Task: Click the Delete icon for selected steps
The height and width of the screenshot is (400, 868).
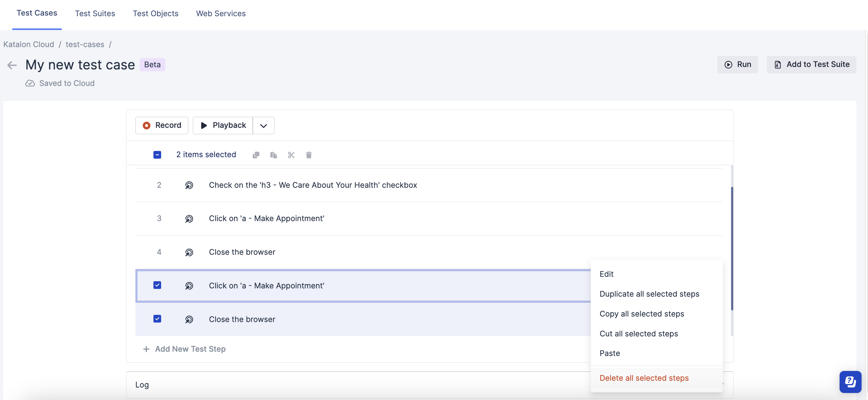Action: click(x=309, y=154)
